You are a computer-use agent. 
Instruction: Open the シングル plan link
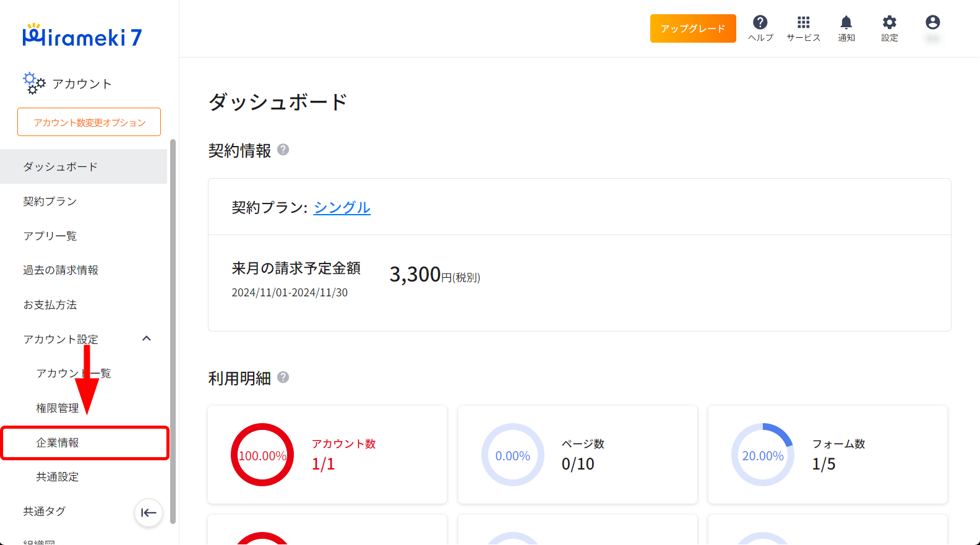click(342, 207)
